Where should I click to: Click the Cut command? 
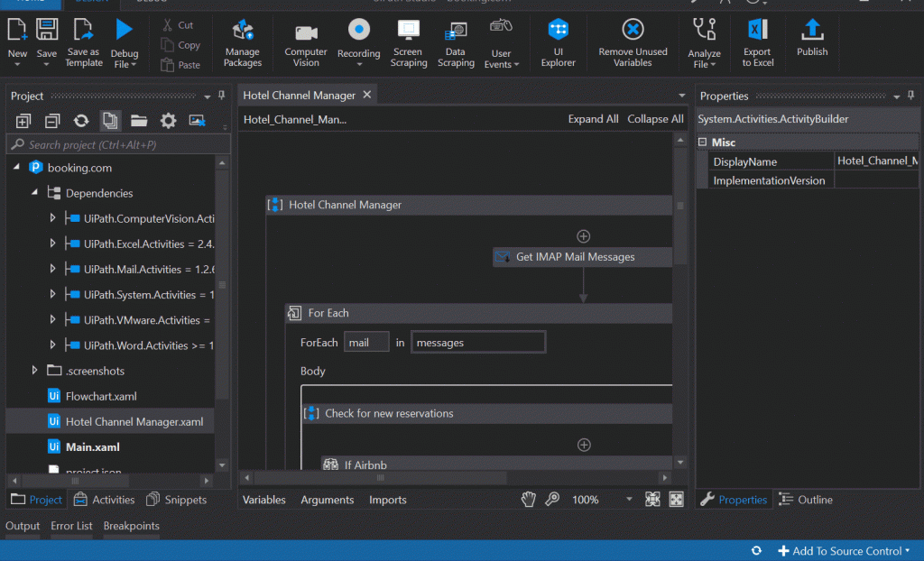tap(178, 25)
